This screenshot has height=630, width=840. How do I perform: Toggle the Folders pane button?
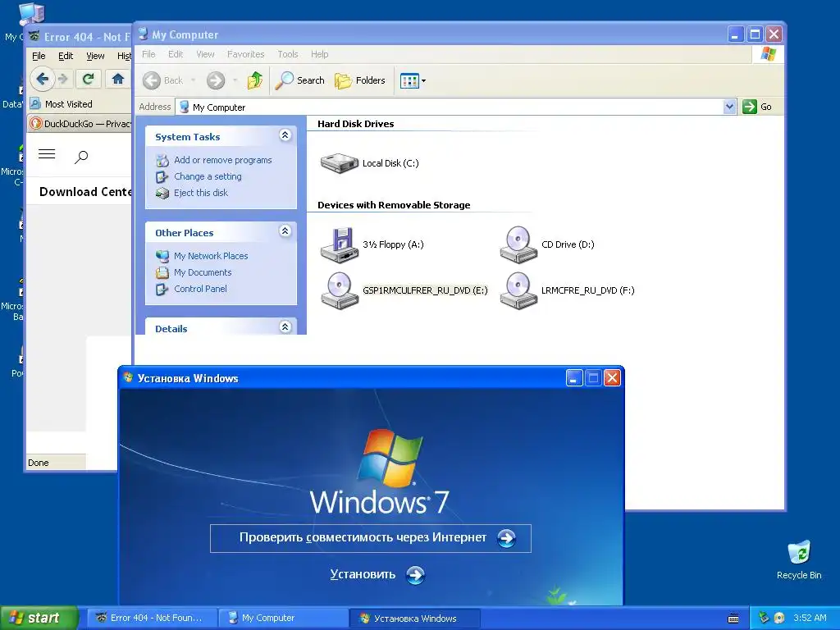(x=360, y=80)
